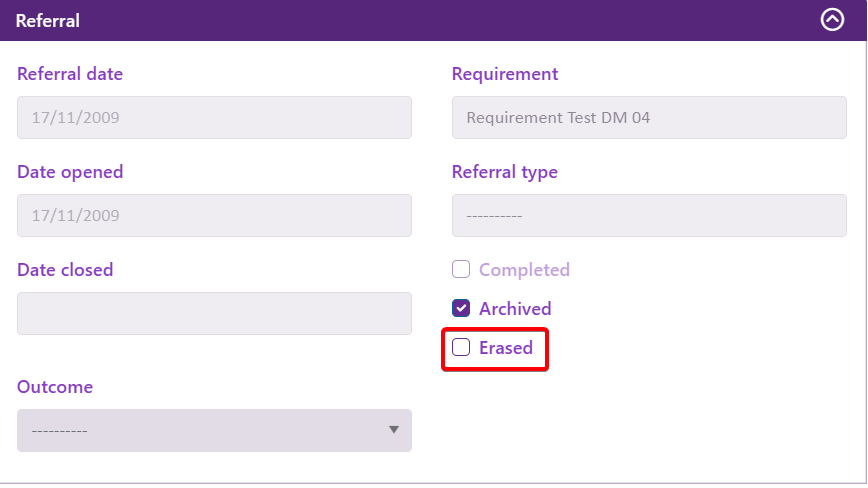The width and height of the screenshot is (868, 488).
Task: Click the Archived label text
Action: 515,309
